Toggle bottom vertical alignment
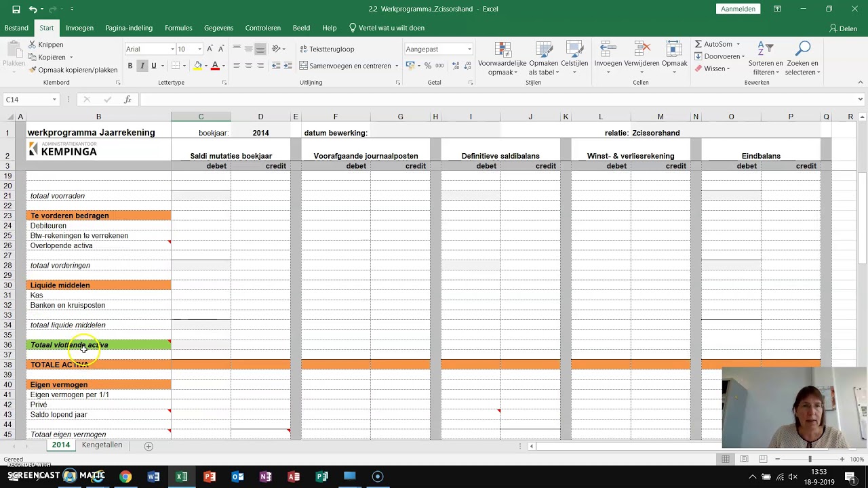Viewport: 868px width, 488px height. click(260, 49)
